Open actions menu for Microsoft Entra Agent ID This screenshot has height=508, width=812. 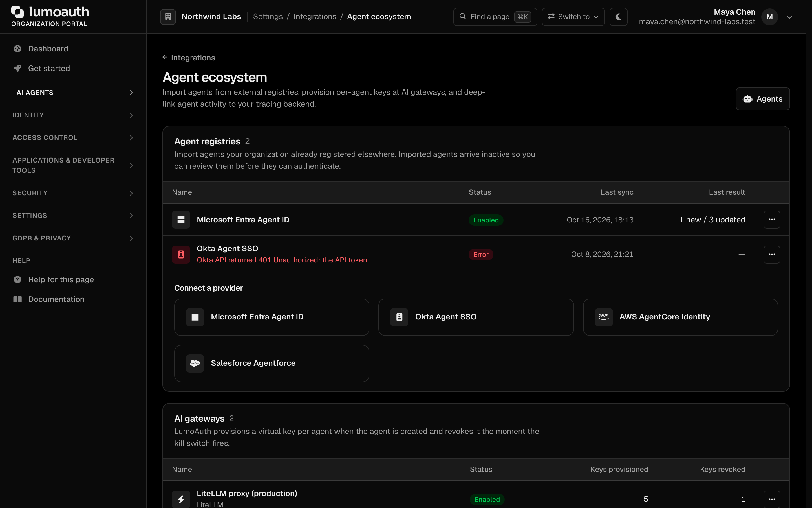coord(772,220)
